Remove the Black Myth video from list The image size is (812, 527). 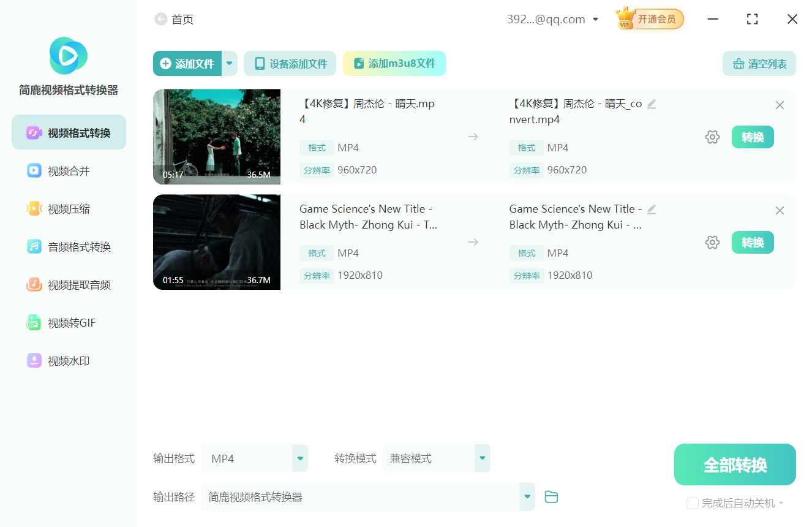(x=780, y=210)
